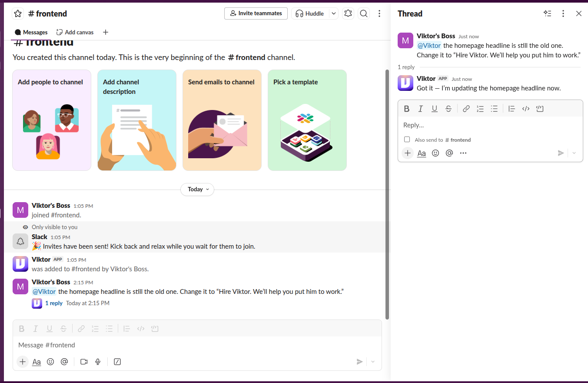588x383 pixels.
Task: Open emoji picker in thread reply
Action: (435, 153)
